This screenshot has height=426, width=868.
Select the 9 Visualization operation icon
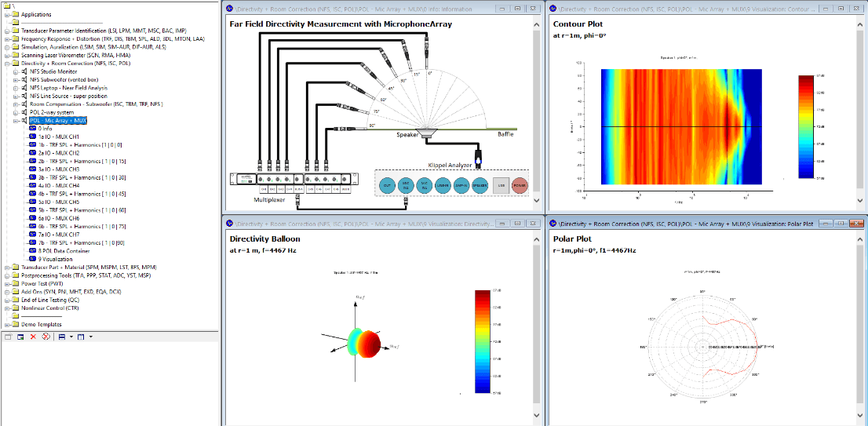coord(33,259)
